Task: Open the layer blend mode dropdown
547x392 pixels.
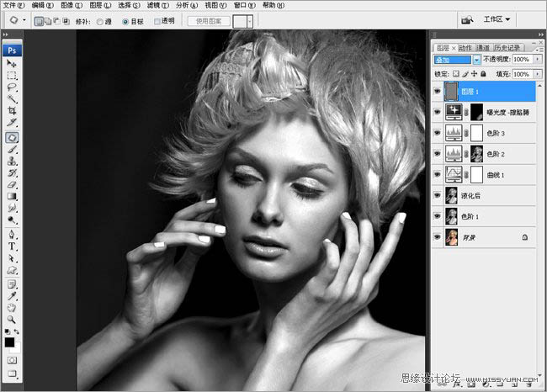Action: coord(477,61)
